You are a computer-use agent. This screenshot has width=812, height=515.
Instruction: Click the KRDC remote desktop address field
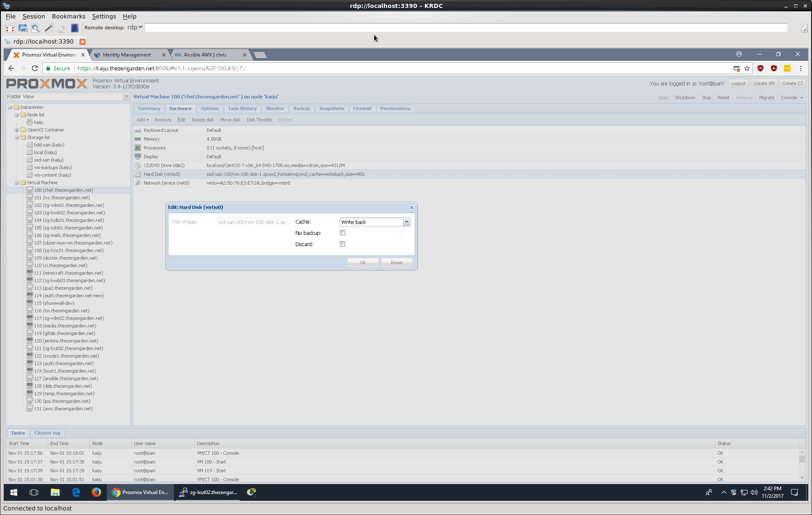(x=466, y=28)
